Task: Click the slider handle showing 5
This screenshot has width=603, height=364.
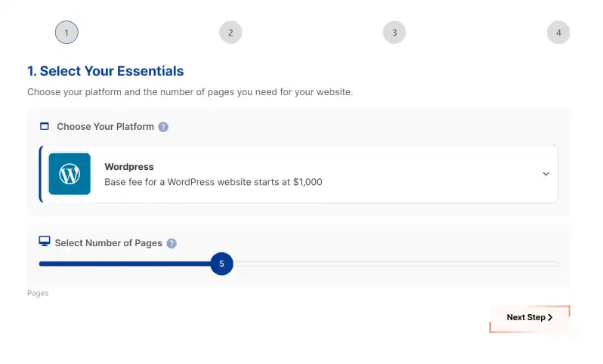Action: click(221, 264)
